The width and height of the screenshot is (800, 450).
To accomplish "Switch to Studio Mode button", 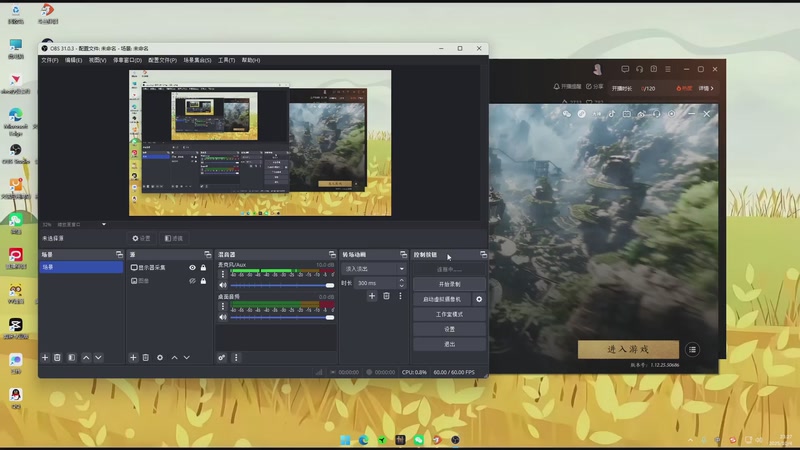I will tap(449, 314).
